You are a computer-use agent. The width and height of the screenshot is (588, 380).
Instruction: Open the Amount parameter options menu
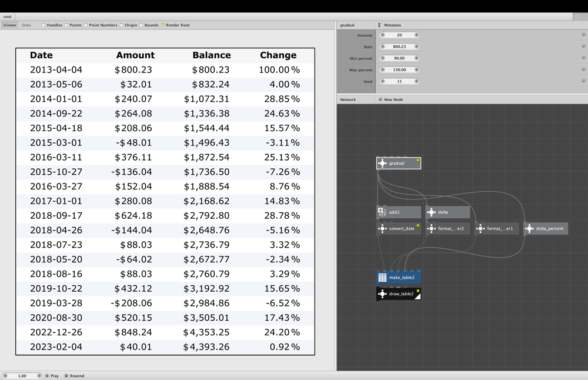click(583, 35)
